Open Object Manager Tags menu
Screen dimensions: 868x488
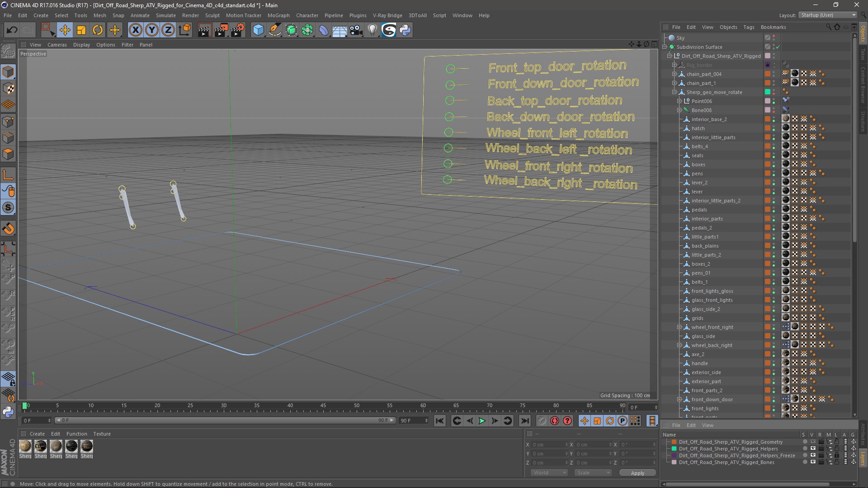749,27
